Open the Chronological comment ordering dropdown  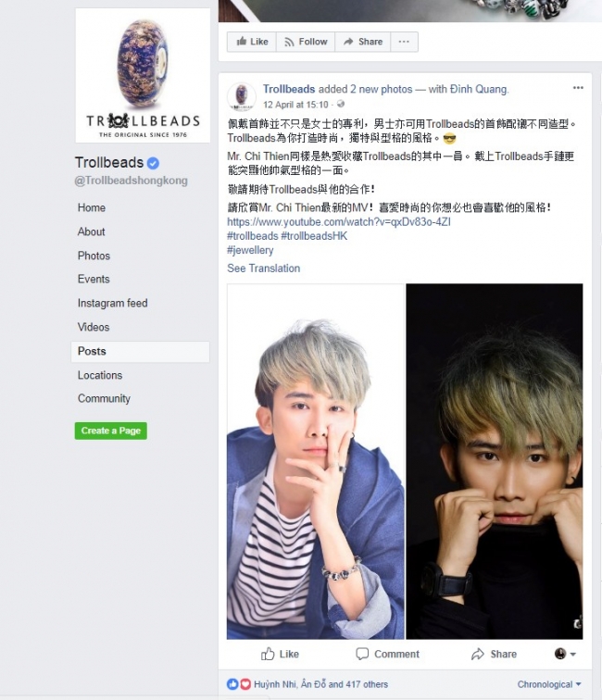pyautogui.click(x=549, y=684)
